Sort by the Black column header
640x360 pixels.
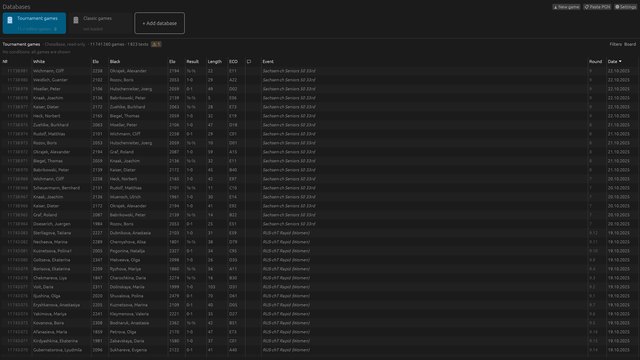point(115,62)
